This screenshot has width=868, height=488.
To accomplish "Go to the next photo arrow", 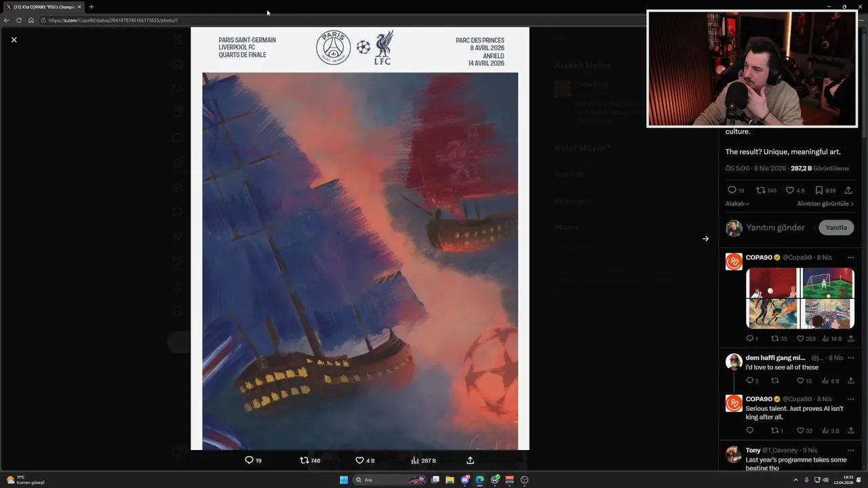I will coord(705,239).
